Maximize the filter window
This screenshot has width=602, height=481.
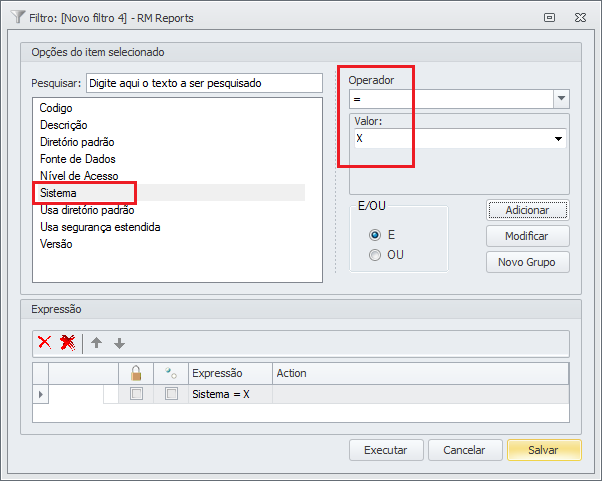(x=549, y=18)
